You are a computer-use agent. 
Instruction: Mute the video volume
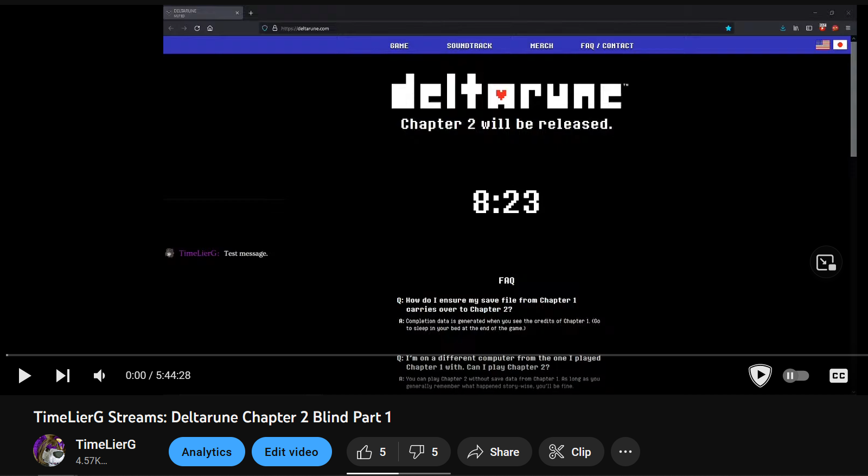(99, 376)
